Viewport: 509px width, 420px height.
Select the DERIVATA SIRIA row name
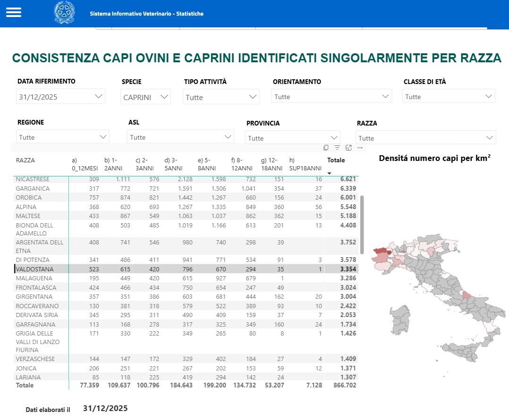coord(37,315)
